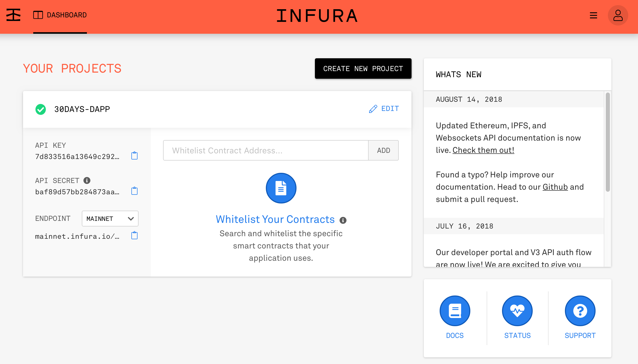Screen dimensions: 638x364
Task: Click the green project status checkmark
Action: [41, 109]
